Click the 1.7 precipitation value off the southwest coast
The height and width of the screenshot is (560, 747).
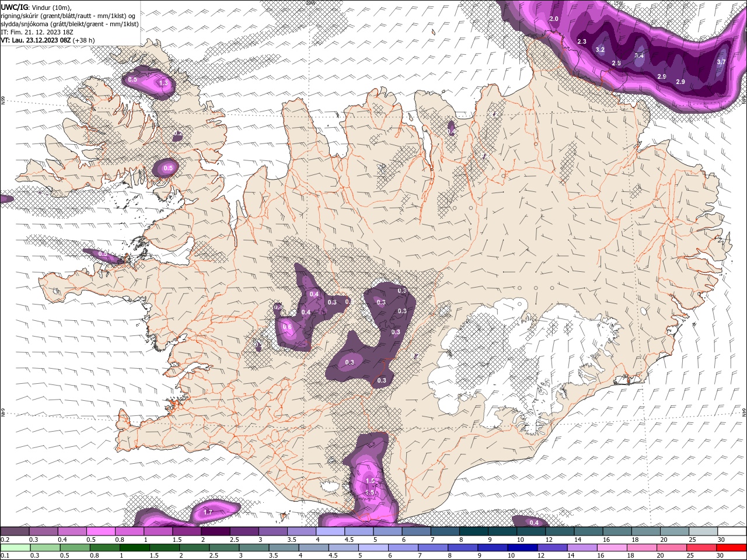pyautogui.click(x=208, y=513)
